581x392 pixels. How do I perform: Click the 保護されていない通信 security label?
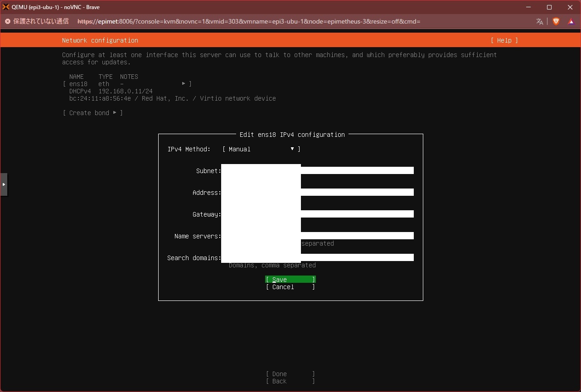[41, 21]
